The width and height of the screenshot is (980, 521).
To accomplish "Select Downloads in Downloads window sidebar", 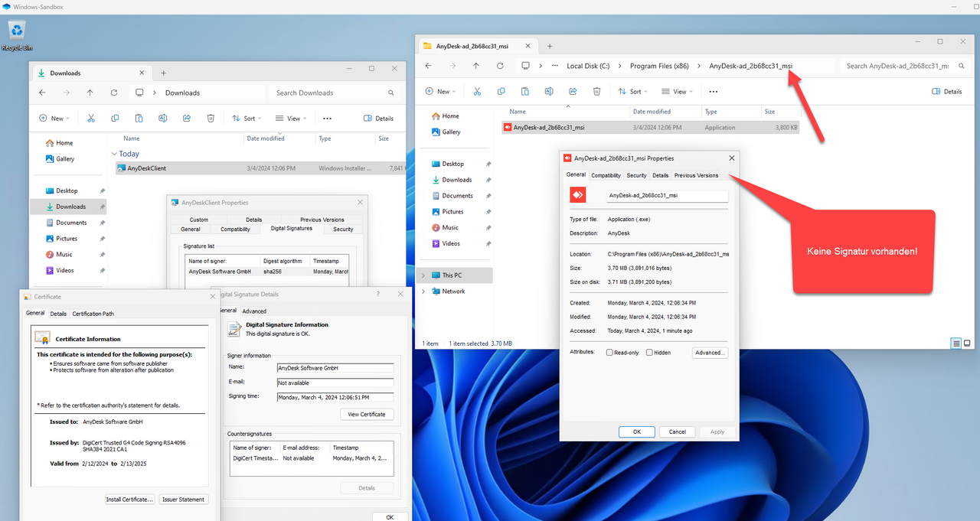I will pyautogui.click(x=68, y=207).
